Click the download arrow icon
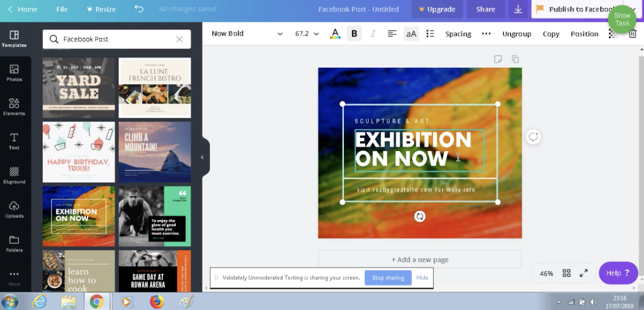This screenshot has height=310, width=644. click(x=518, y=9)
